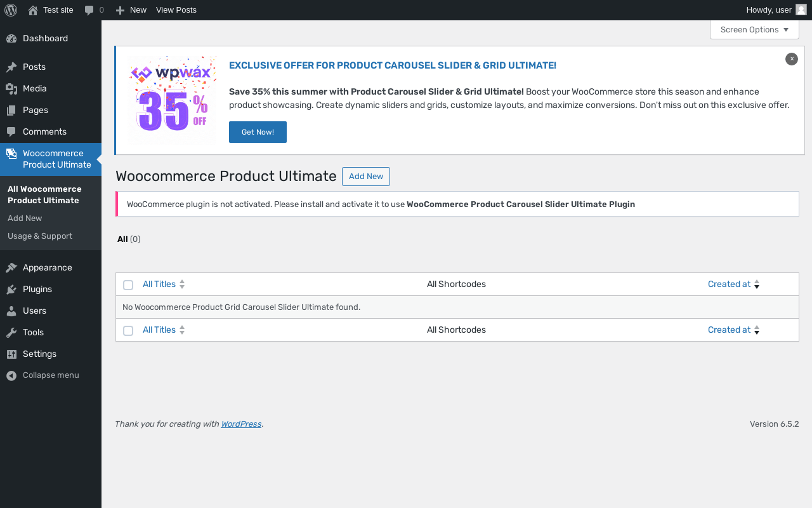Open the WordPress footer link

[241, 424]
